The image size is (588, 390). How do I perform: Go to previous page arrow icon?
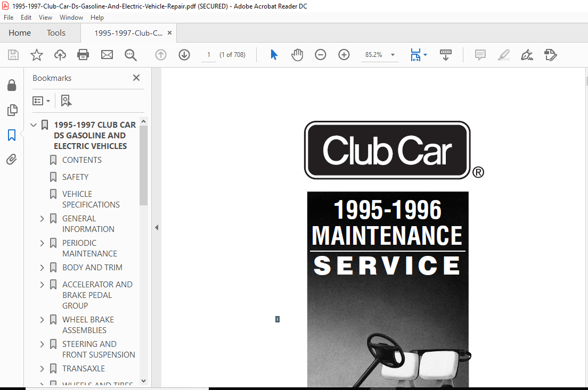[161, 55]
